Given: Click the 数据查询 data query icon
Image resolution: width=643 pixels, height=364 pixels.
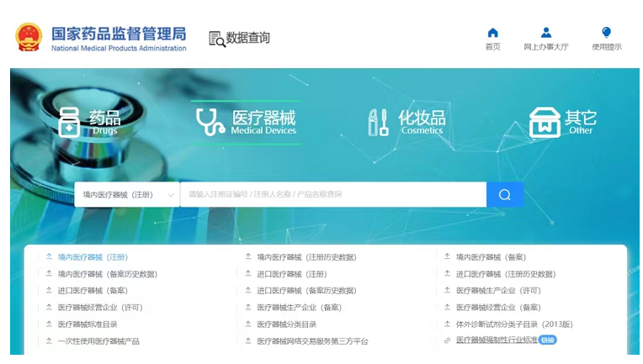Looking at the screenshot, I should click(217, 39).
